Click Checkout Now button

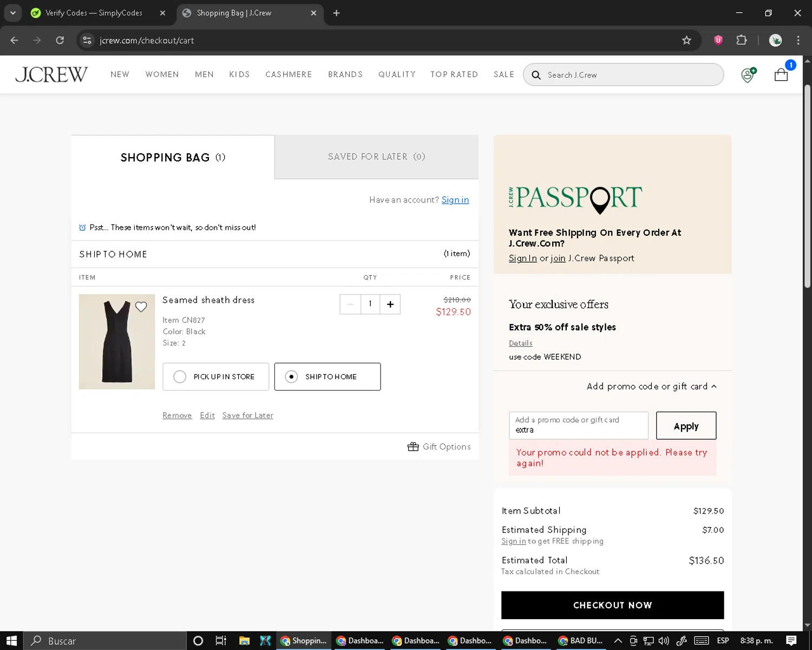612,605
